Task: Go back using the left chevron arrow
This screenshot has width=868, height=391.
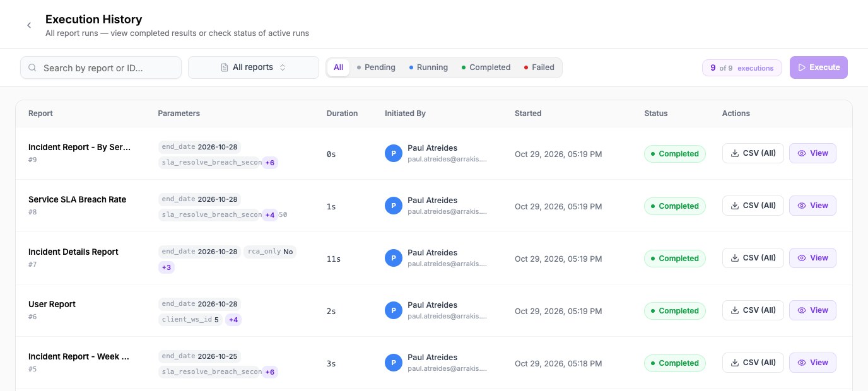Action: pyautogui.click(x=29, y=25)
